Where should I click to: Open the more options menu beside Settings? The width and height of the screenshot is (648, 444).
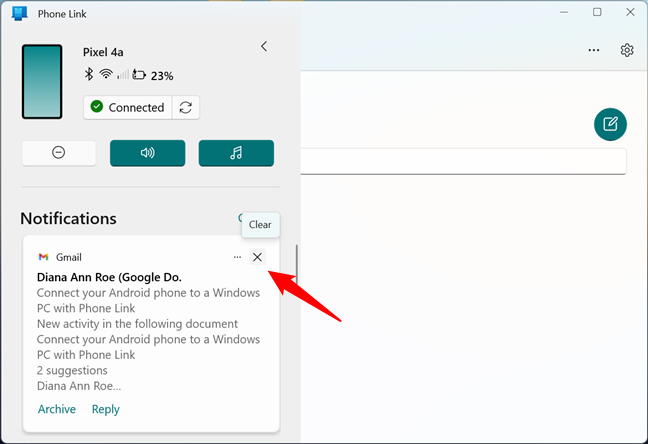pyautogui.click(x=594, y=50)
